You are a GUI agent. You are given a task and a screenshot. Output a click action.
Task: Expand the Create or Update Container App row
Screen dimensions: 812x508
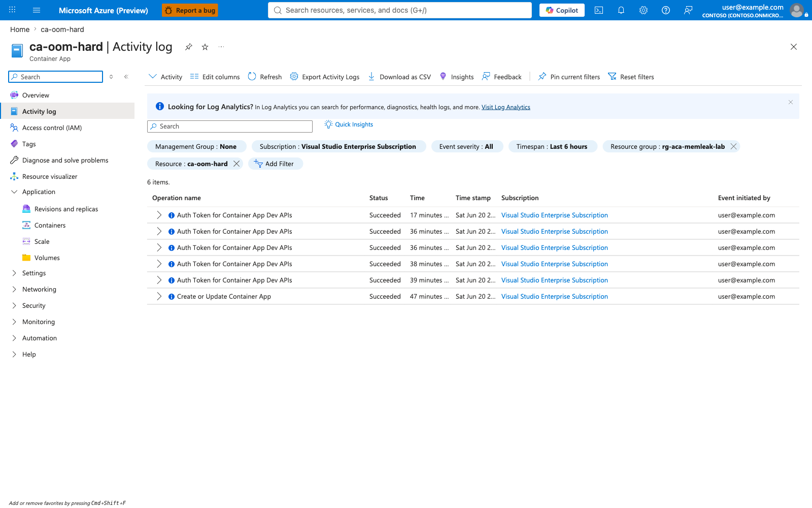click(x=159, y=296)
